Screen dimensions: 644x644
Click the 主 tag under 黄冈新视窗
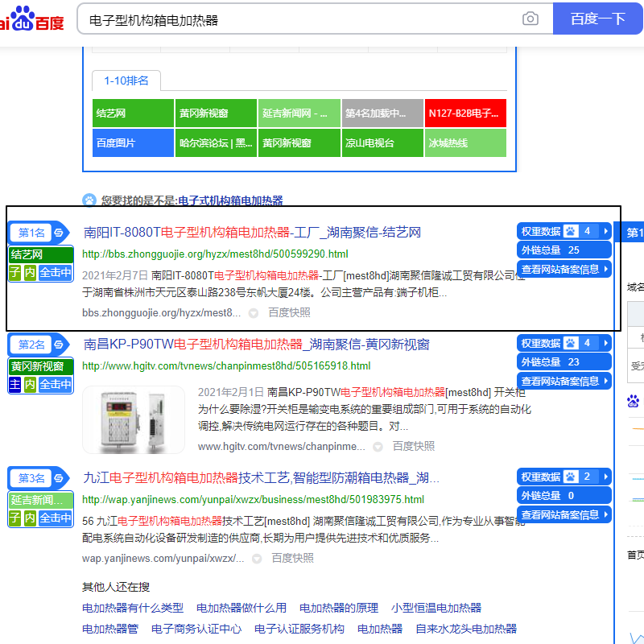click(14, 385)
